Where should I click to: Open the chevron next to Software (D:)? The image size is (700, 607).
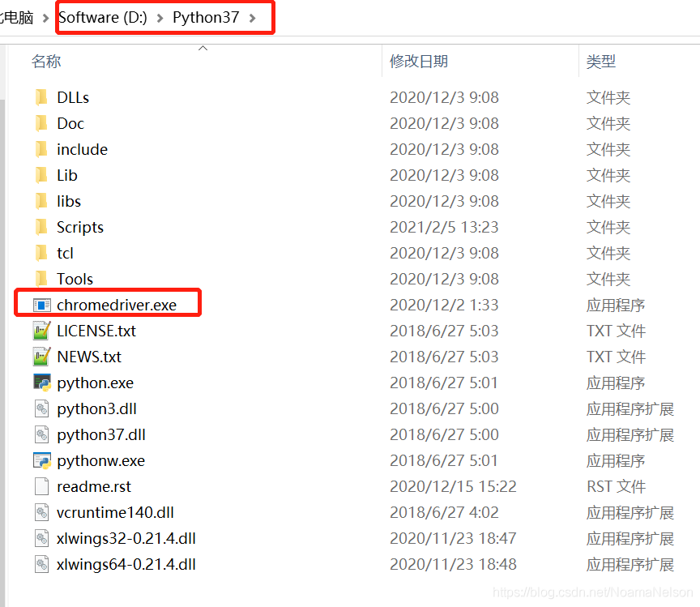pos(160,16)
